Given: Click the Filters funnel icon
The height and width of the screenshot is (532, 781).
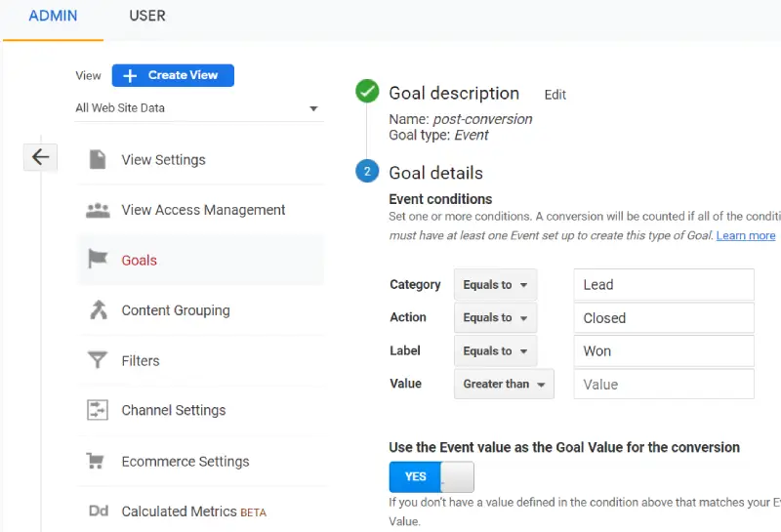Looking at the screenshot, I should [98, 360].
